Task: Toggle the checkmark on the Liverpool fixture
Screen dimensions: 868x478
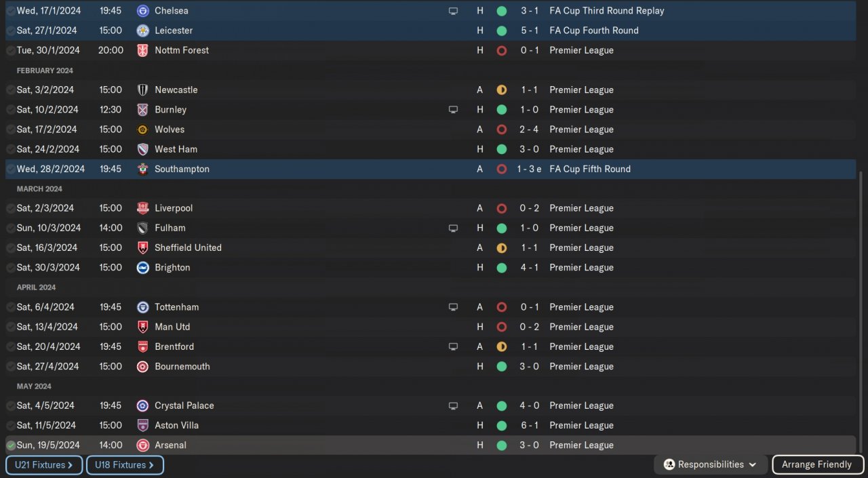Action: click(11, 208)
